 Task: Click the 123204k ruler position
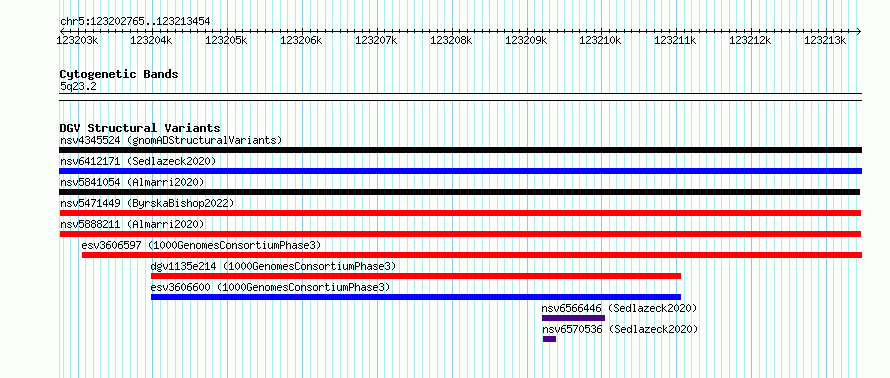point(152,40)
